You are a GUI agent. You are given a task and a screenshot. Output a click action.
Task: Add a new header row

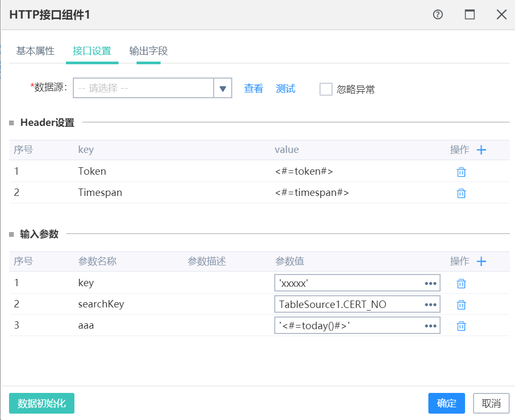click(x=481, y=150)
